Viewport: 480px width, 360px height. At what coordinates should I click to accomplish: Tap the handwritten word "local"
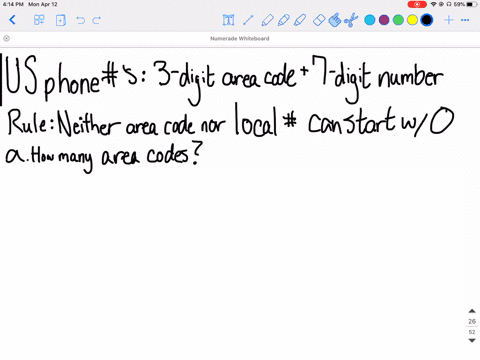point(256,120)
